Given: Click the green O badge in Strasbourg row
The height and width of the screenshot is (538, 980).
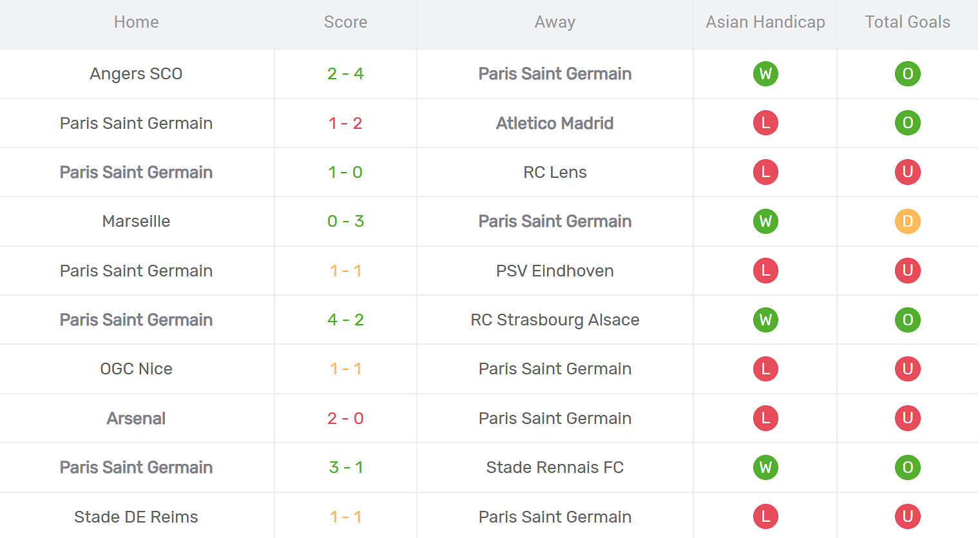Looking at the screenshot, I should [x=907, y=320].
